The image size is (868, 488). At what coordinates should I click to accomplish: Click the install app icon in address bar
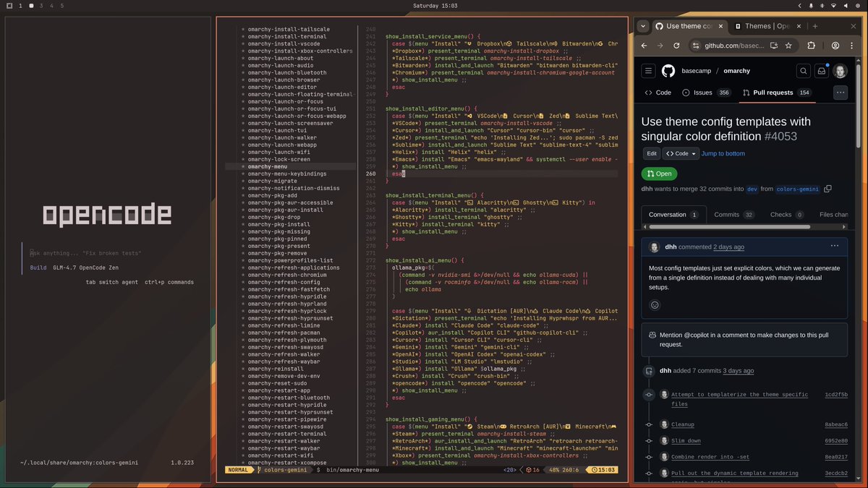(x=774, y=45)
